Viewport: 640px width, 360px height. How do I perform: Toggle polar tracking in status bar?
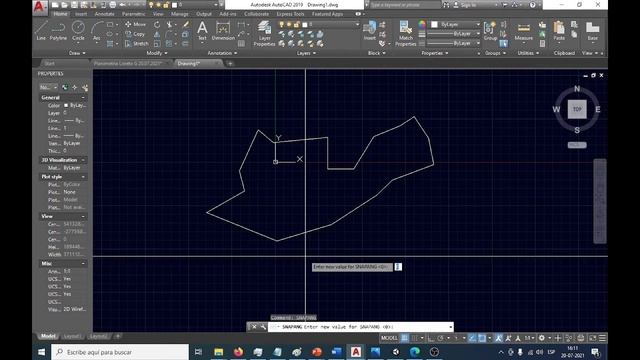point(441,338)
